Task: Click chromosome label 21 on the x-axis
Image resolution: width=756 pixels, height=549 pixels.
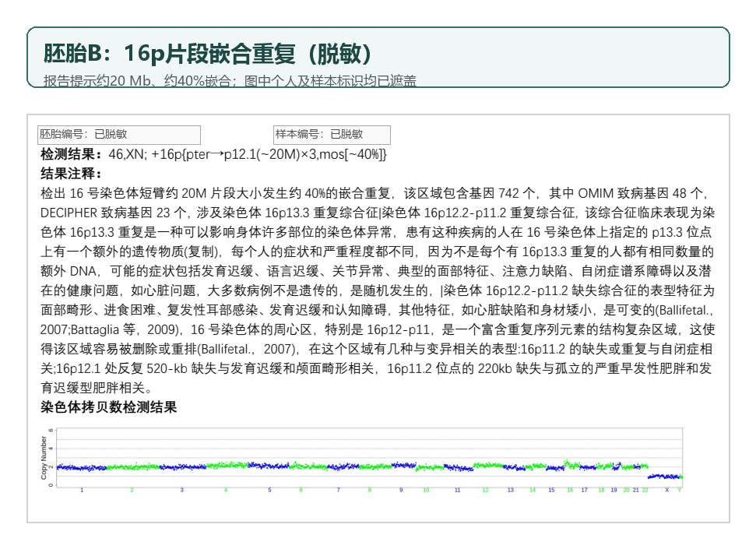Action: [636, 490]
